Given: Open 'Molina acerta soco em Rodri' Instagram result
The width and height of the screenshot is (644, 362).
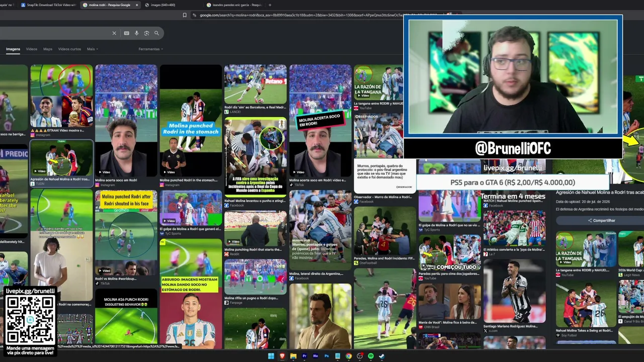Looking at the screenshot, I should (126, 120).
